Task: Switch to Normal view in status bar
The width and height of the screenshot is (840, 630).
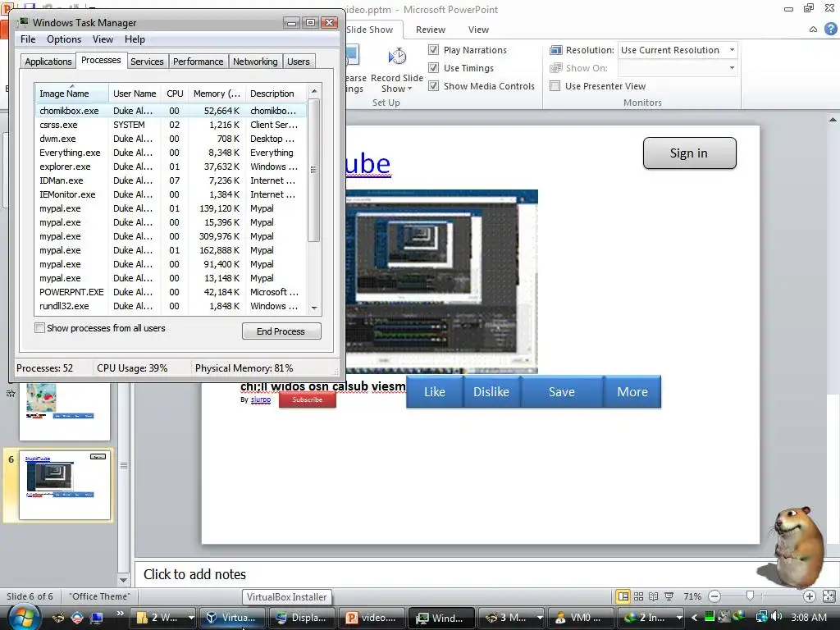Action: [623, 596]
